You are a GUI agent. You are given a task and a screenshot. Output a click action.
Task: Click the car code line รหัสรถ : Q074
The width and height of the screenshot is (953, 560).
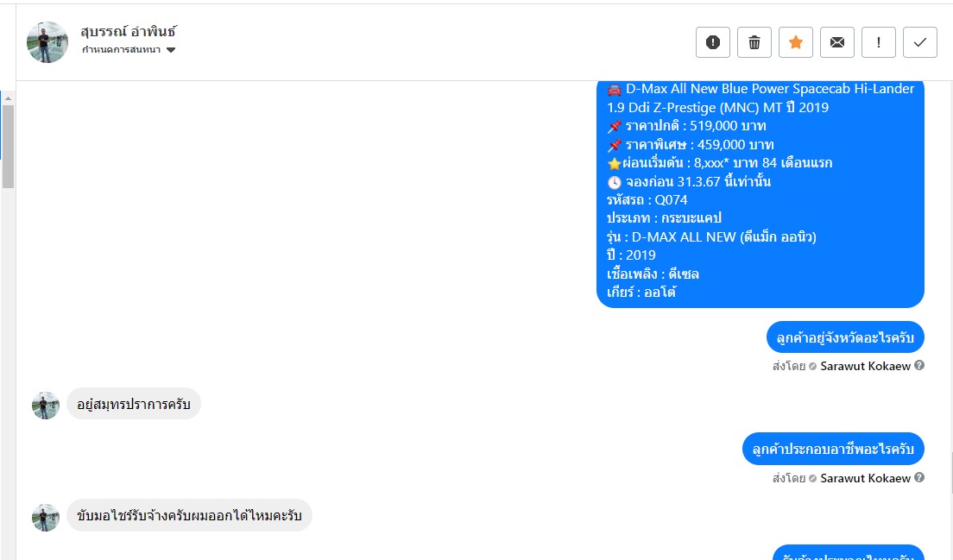click(x=647, y=200)
